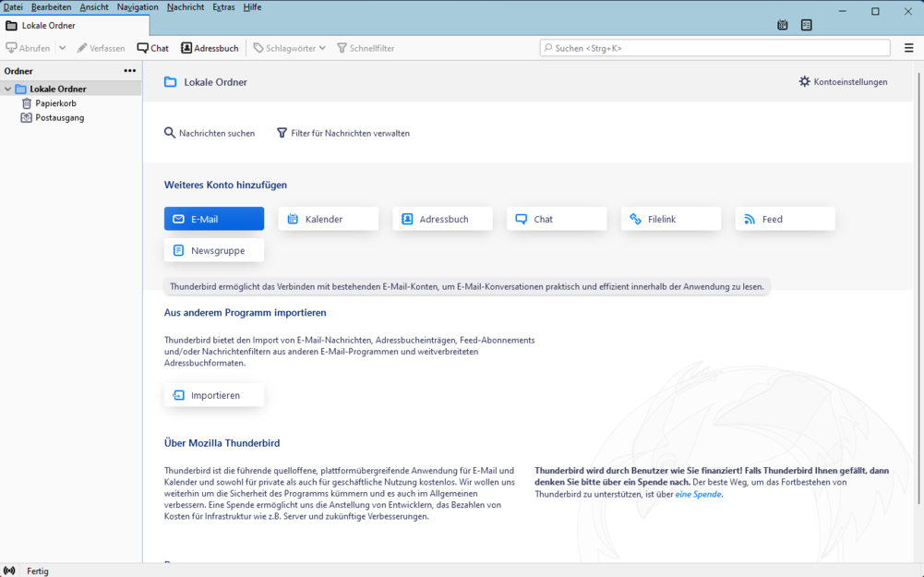The image size is (924, 577).
Task: Select the Papierkorb folder
Action: (55, 103)
